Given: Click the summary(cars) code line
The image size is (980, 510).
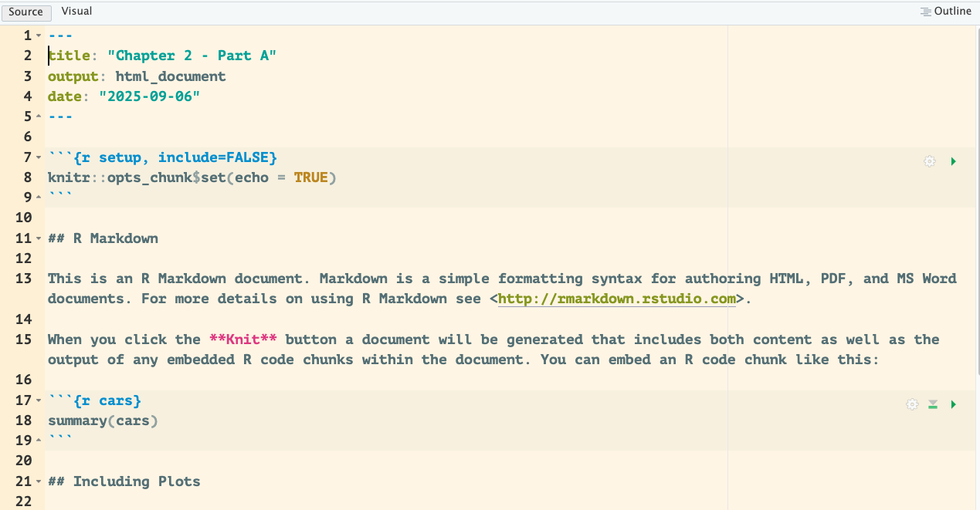Looking at the screenshot, I should click(103, 420).
